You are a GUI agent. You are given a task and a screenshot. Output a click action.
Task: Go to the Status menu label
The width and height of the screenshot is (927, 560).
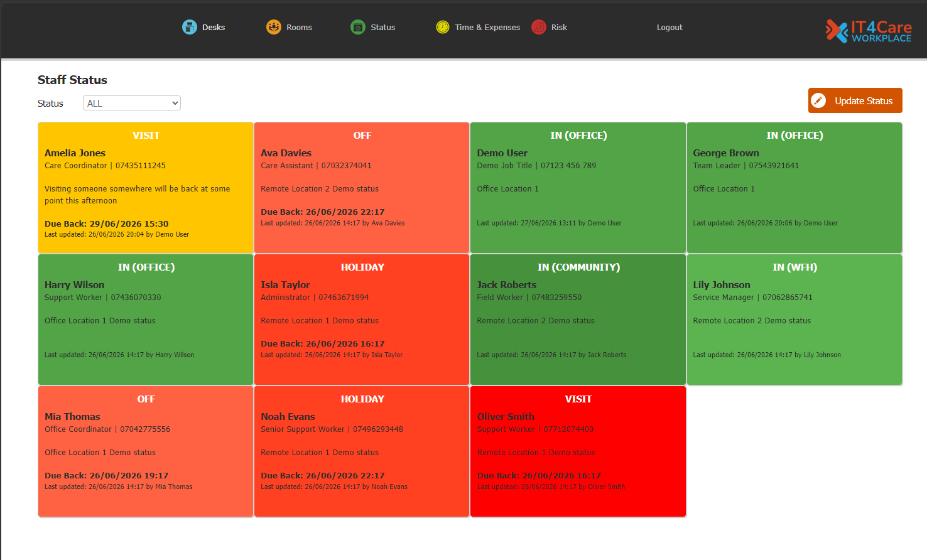pos(383,28)
